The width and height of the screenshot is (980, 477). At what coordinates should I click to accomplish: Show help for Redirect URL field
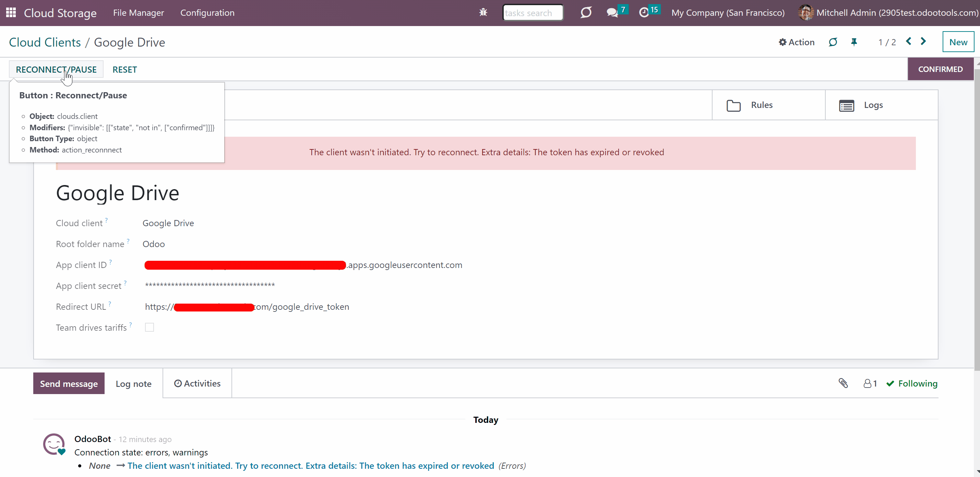click(x=110, y=303)
